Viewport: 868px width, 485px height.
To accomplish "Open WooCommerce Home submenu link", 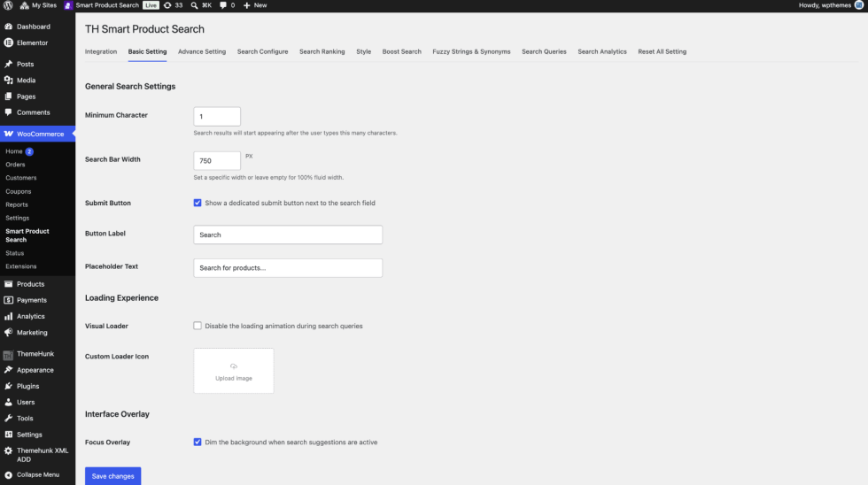I will point(14,151).
